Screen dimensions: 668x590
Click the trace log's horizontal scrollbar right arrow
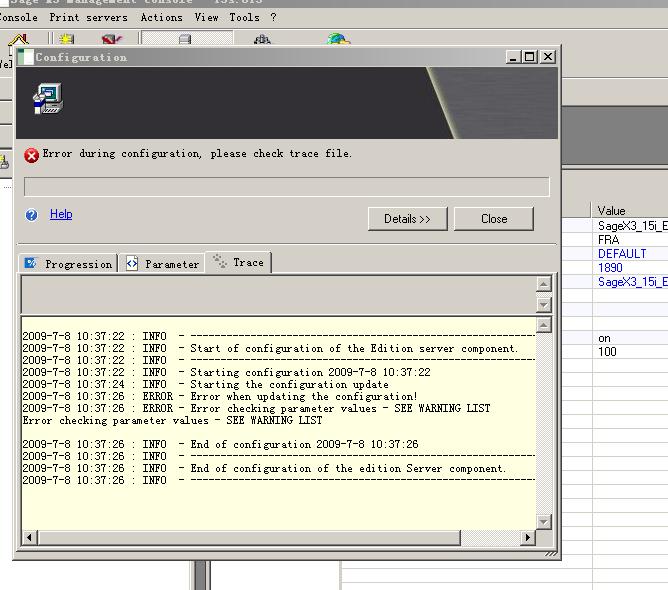[x=528, y=538]
